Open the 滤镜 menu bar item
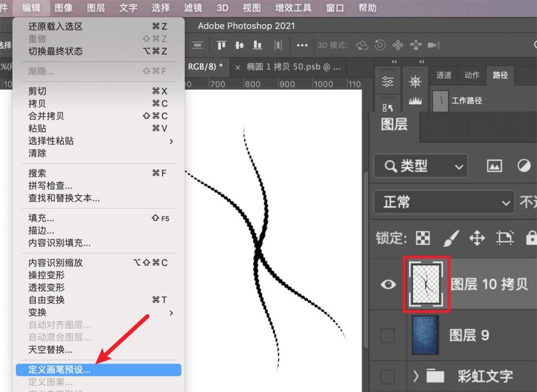This screenshot has height=392, width=537. [193, 8]
